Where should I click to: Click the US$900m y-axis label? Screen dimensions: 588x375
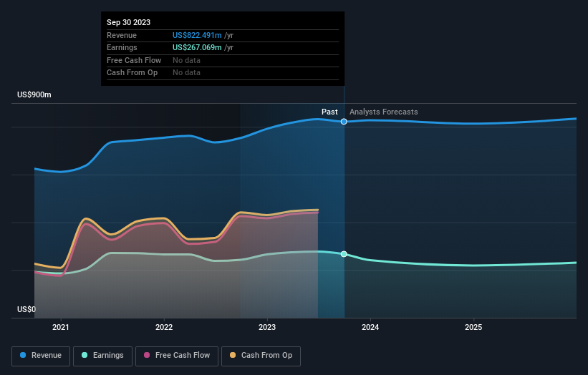[34, 94]
